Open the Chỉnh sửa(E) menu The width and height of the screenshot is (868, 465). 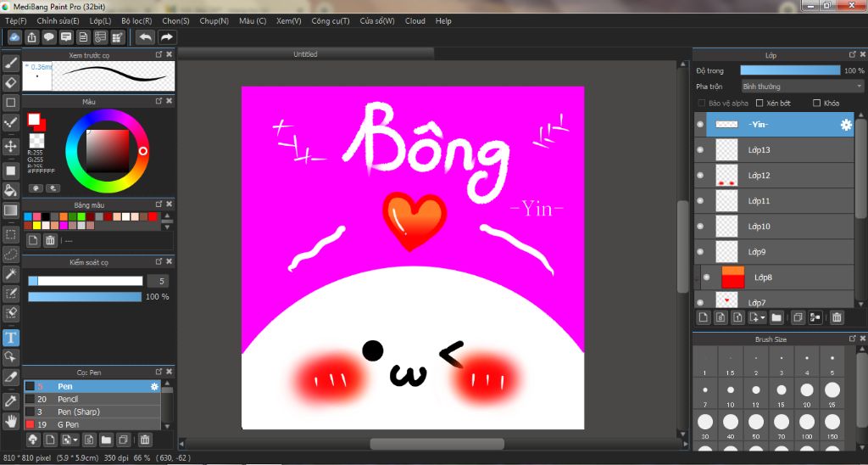(58, 21)
